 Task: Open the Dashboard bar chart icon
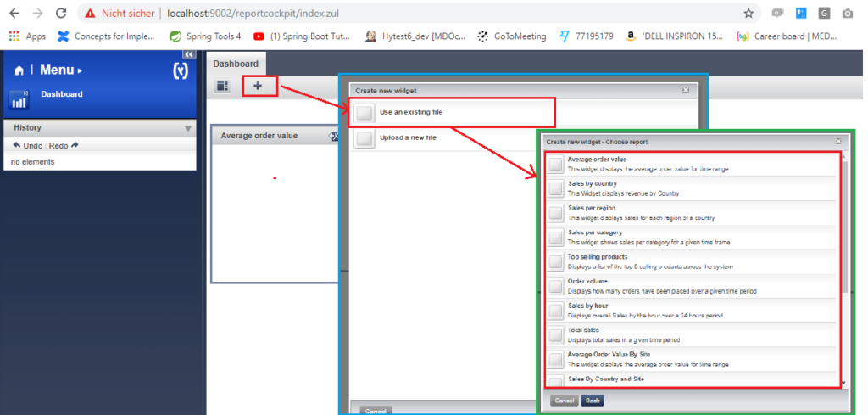(x=19, y=99)
